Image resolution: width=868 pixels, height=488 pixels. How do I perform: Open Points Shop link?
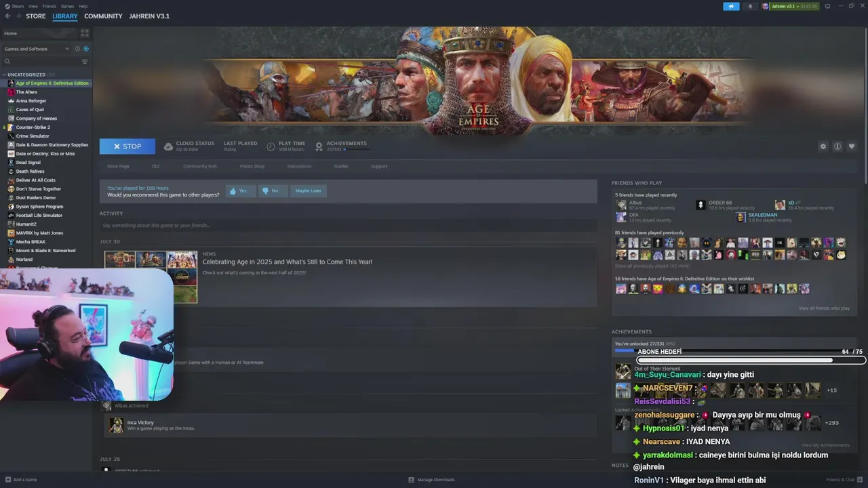(252, 166)
